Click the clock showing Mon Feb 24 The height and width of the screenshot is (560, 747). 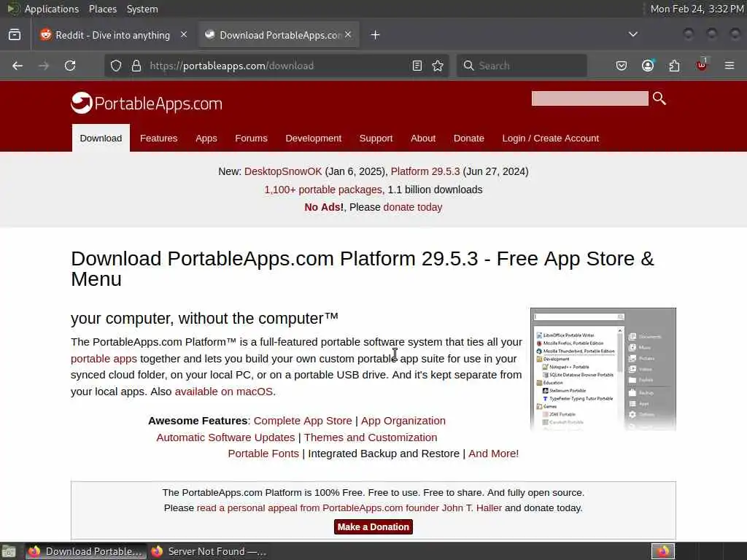click(x=697, y=9)
